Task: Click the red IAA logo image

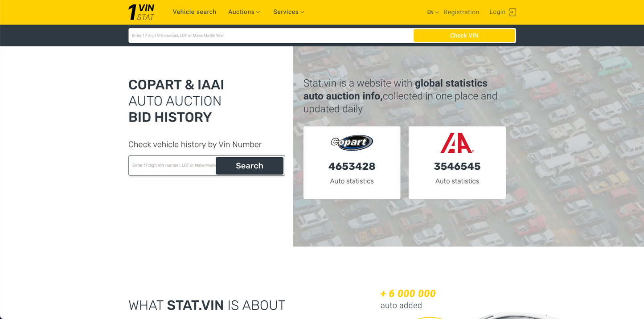Action: (x=457, y=143)
